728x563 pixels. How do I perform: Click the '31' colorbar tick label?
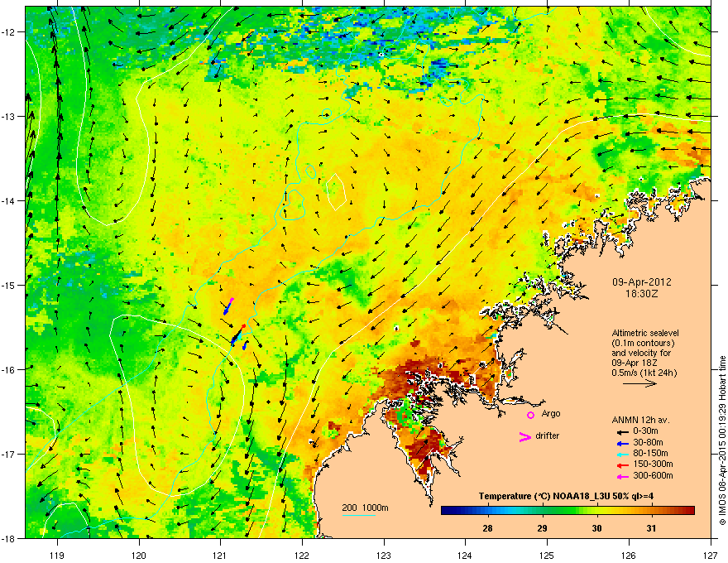[x=651, y=528]
